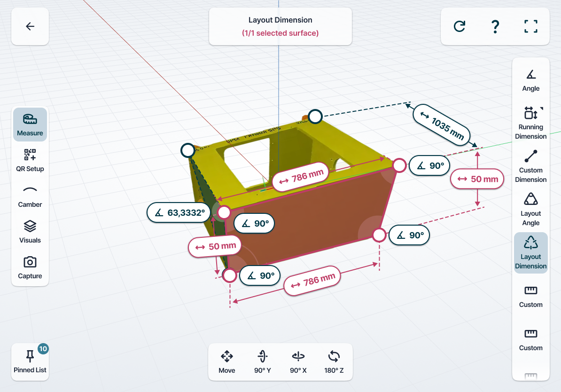Activate the Move tool
Image resolution: width=561 pixels, height=392 pixels.
click(x=227, y=362)
